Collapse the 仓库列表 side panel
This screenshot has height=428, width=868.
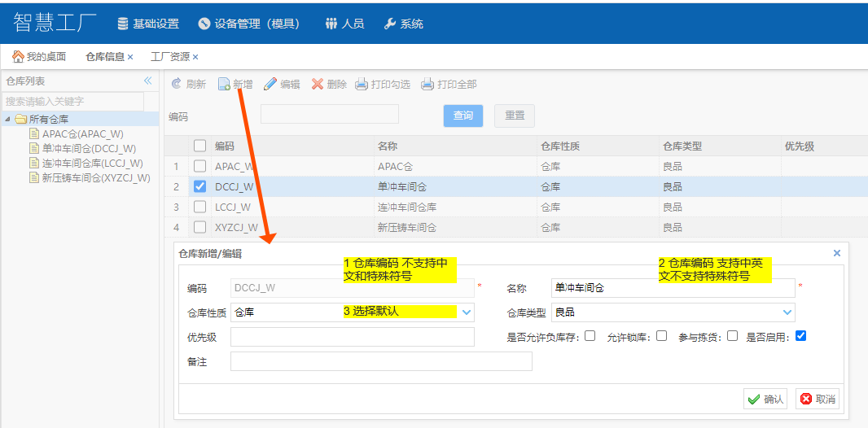click(147, 81)
